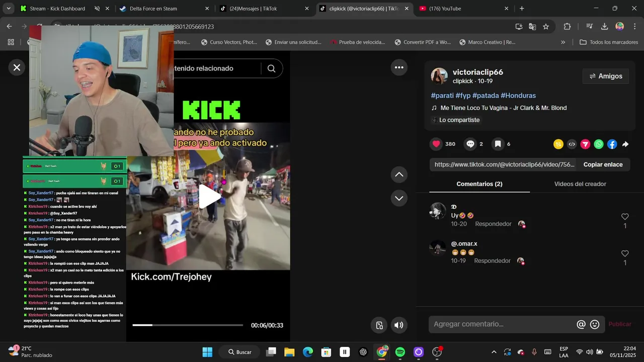The width and height of the screenshot is (644, 362).
Task: Mute the video with the speaker icon
Action: 399,325
